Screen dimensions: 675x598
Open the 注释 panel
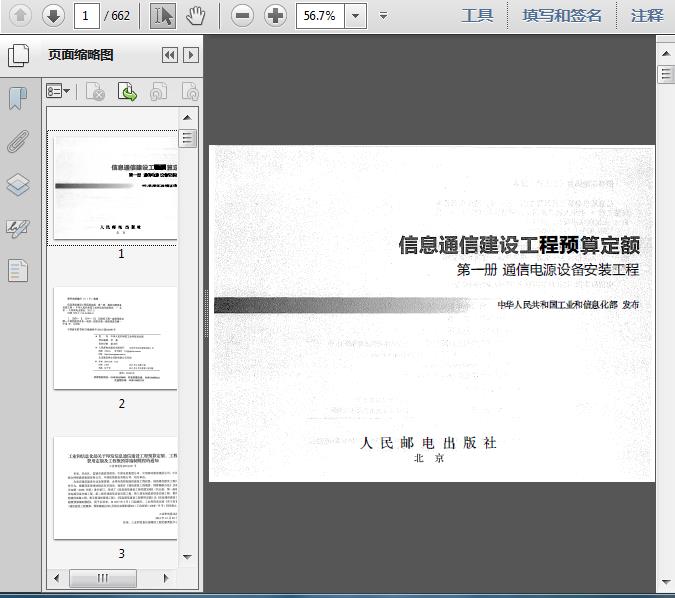click(x=647, y=16)
